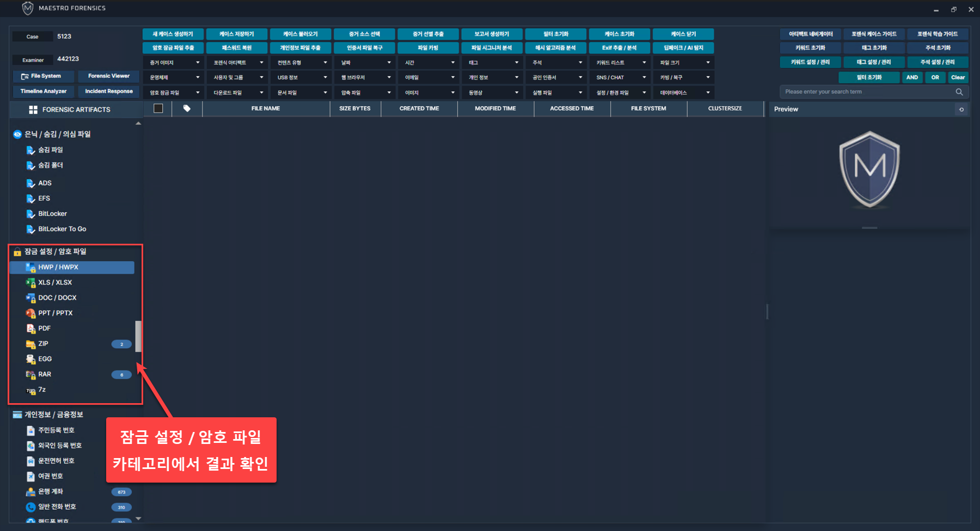Click the Preview panel refresh icon
The height and width of the screenshot is (531, 980).
961,109
